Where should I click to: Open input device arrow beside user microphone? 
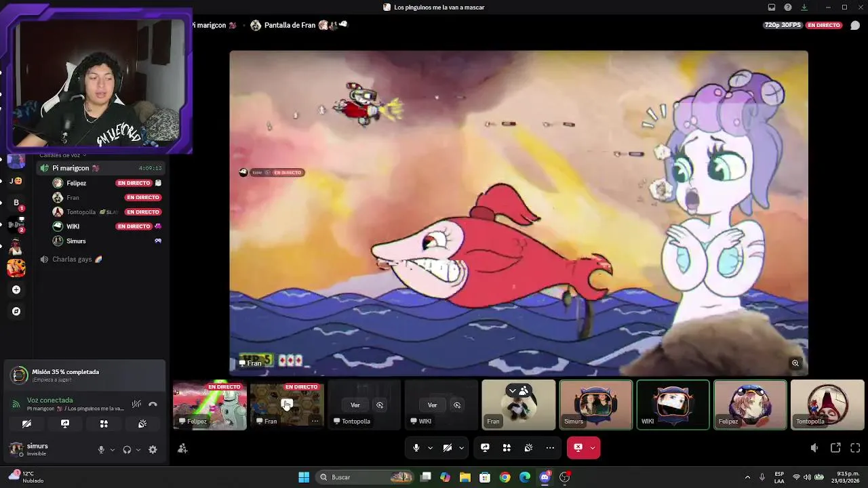[113, 449]
